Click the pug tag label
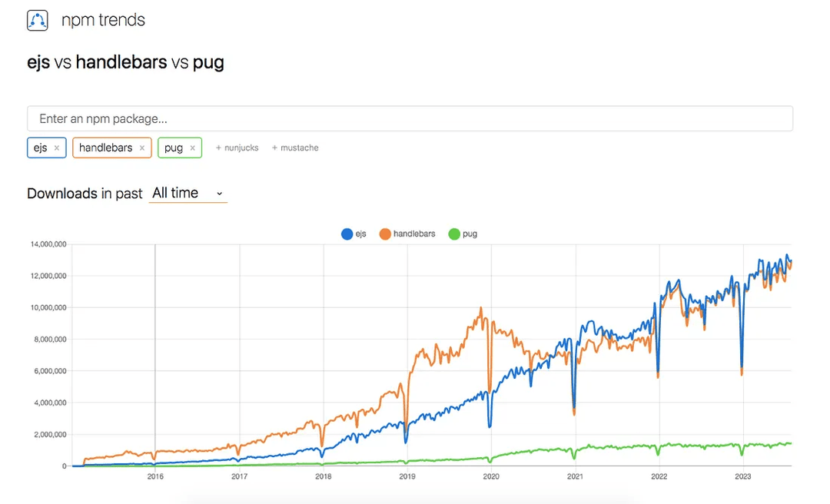This screenshot has height=504, width=830. 174,148
